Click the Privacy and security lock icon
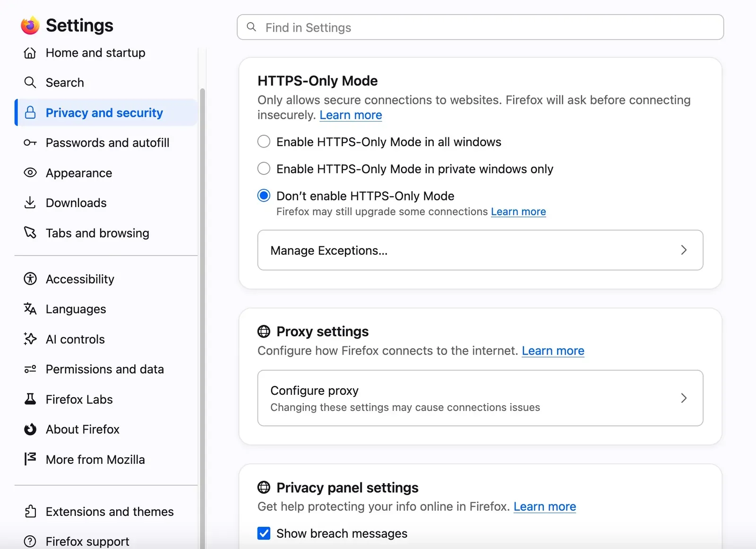This screenshot has height=549, width=756. coord(30,113)
